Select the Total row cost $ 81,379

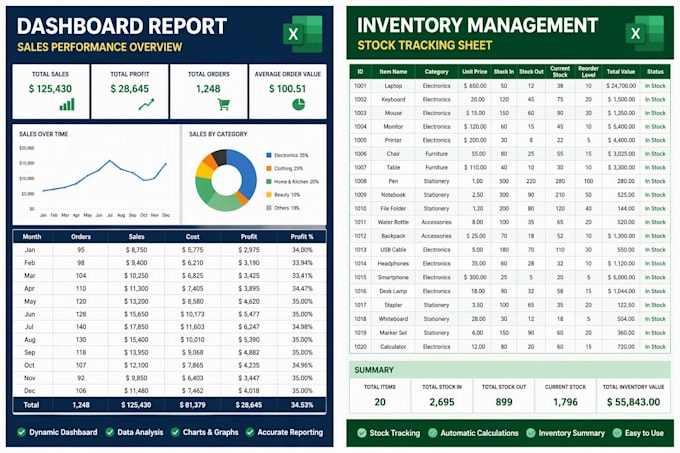[x=193, y=405]
